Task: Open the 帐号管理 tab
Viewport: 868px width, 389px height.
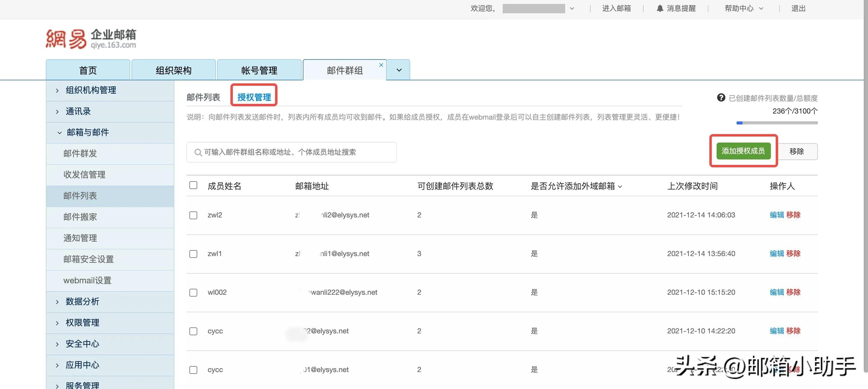Action: 259,70
